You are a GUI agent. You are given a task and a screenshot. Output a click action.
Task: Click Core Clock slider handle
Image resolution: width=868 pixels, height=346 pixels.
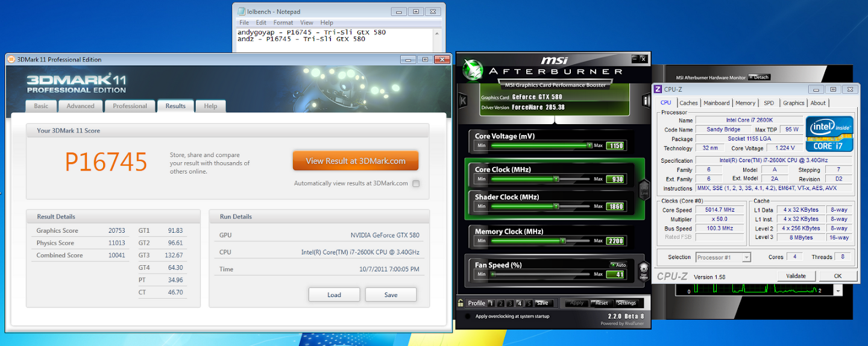coord(556,179)
